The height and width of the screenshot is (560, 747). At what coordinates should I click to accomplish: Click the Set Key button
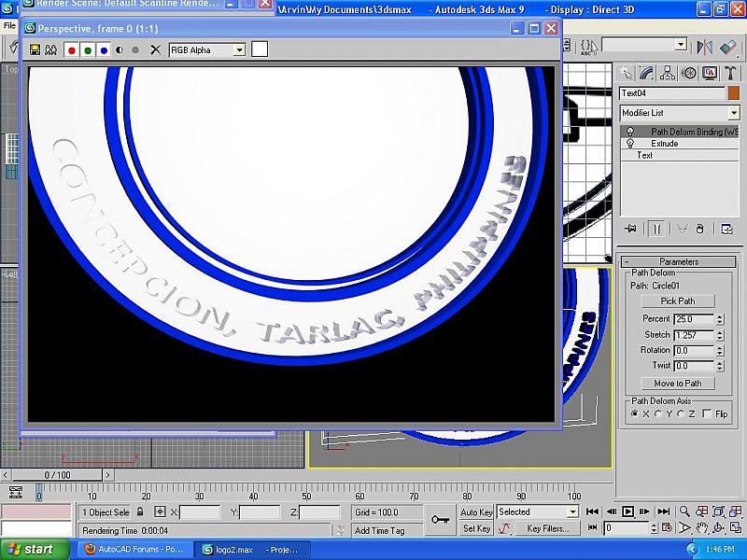tap(476, 528)
